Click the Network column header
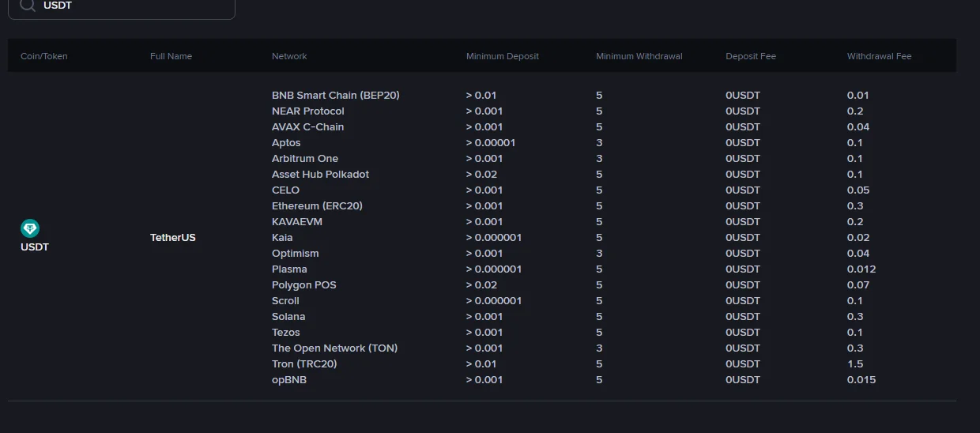 pos(289,56)
